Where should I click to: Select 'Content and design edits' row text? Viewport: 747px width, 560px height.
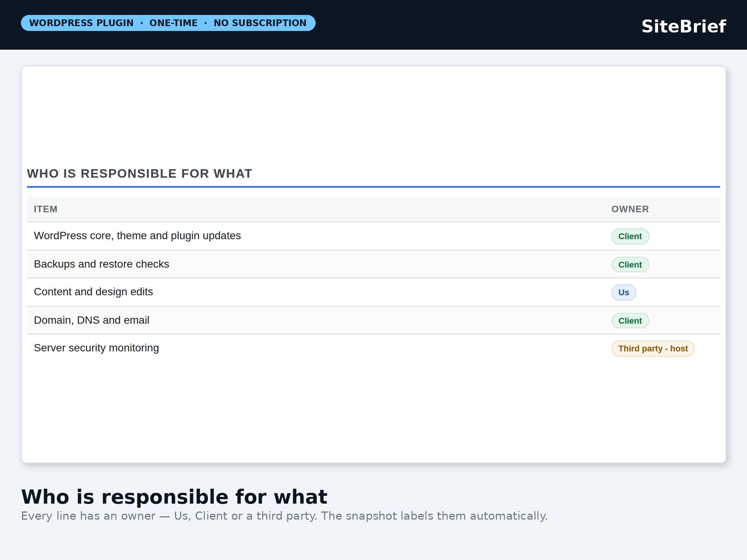[x=93, y=292]
